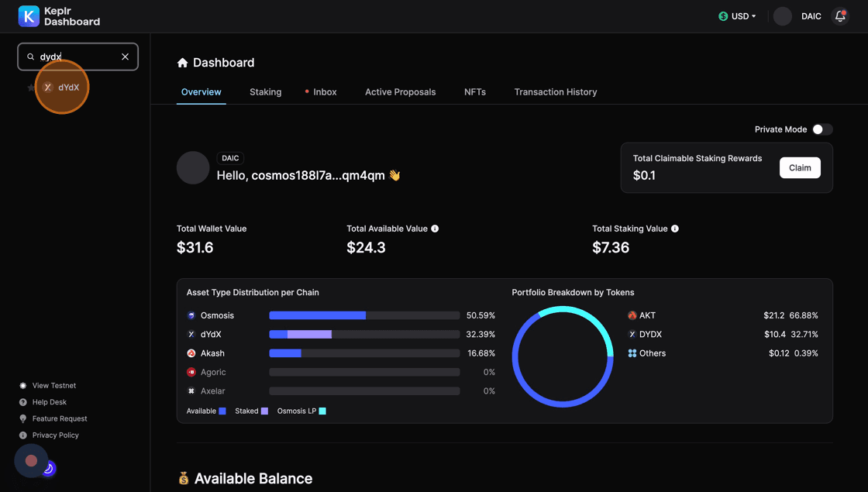Claim the staking rewards
The image size is (868, 492).
799,167
